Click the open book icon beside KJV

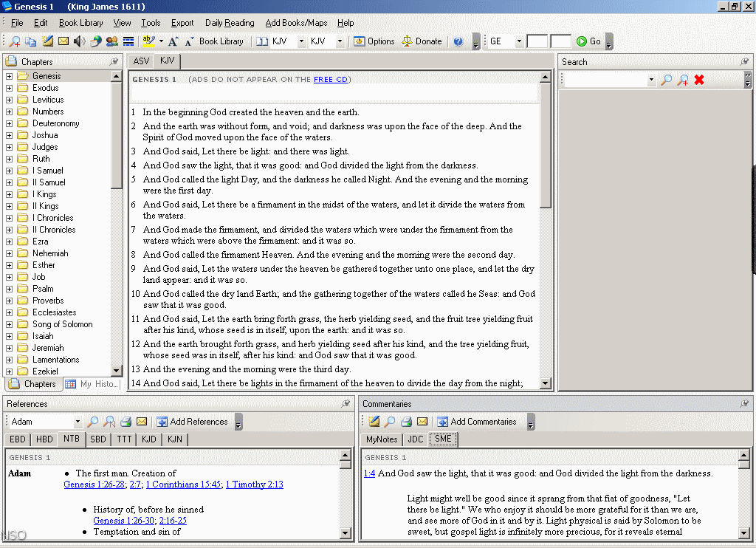262,41
